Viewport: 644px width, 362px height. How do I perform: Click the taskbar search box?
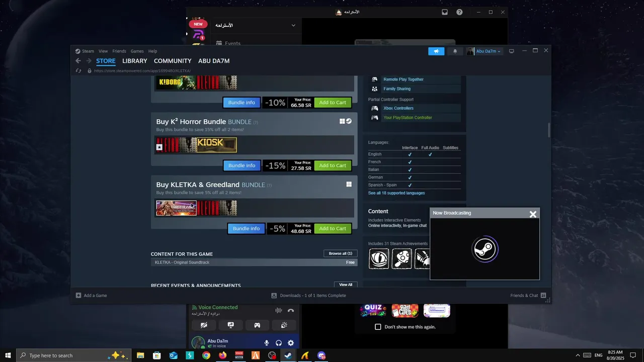click(74, 355)
